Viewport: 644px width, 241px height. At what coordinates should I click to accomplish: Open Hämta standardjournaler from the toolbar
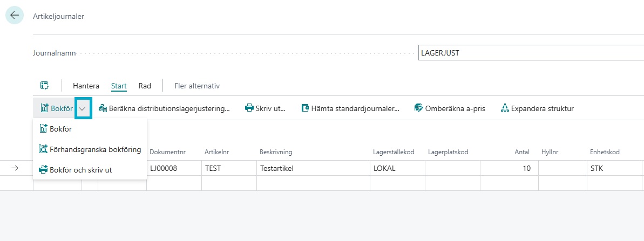pyautogui.click(x=350, y=108)
